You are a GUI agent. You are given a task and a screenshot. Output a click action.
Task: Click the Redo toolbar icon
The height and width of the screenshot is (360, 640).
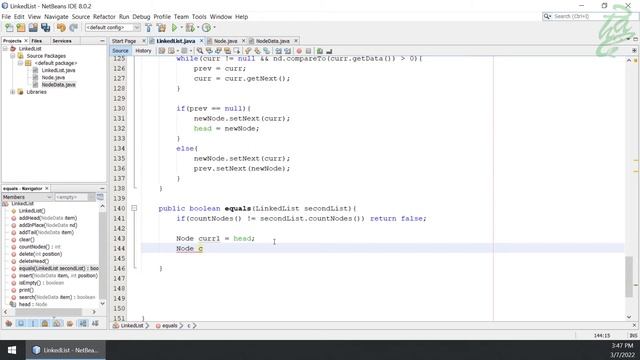click(73, 28)
